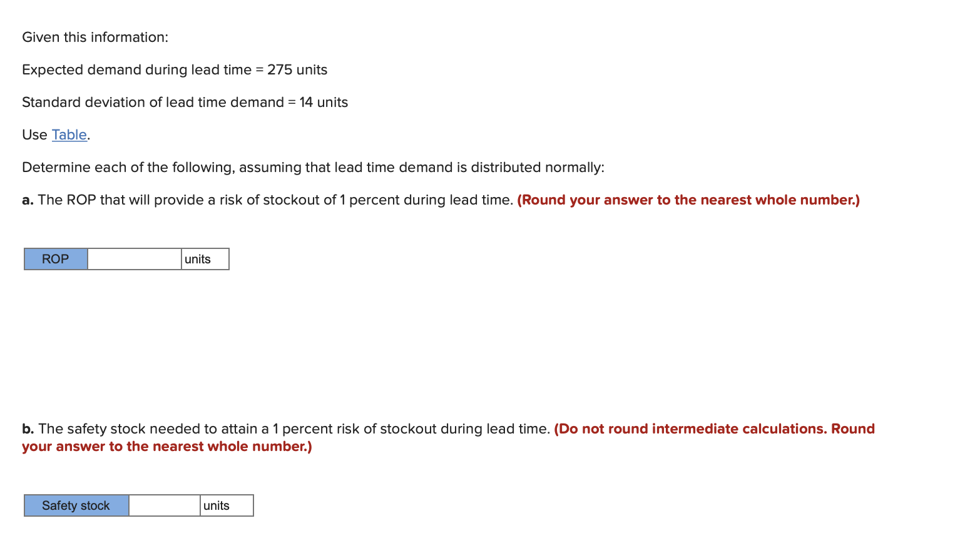Click the 'Given this information' heading
980x558 pixels.
point(96,37)
